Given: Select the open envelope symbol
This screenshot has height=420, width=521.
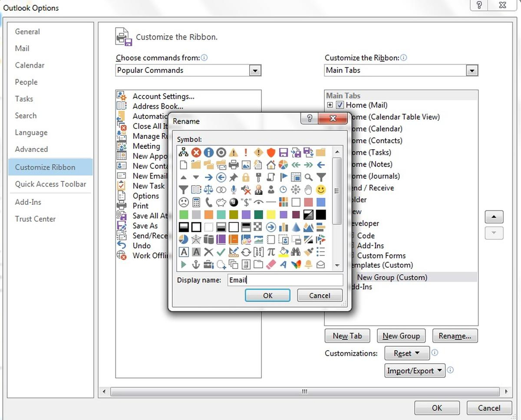Looking at the screenshot, I should click(321, 264).
